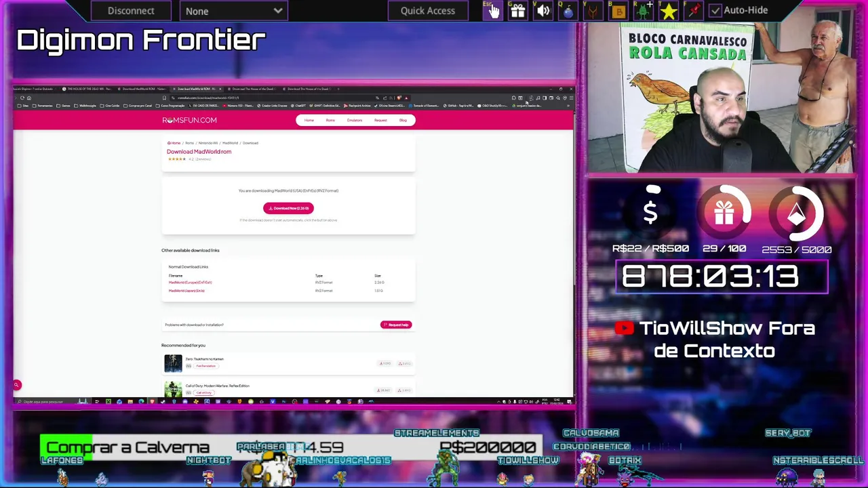Click the gift subscriptions goal icon
Image resolution: width=868 pixels, height=488 pixels.
click(724, 213)
